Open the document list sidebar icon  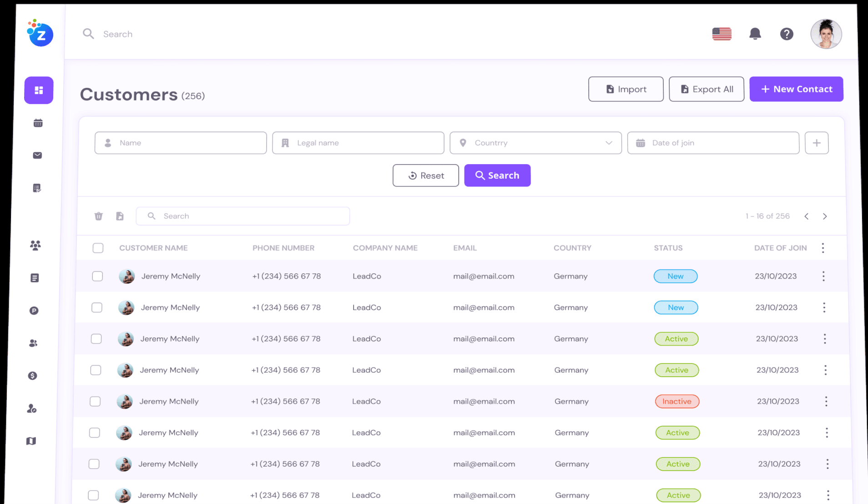[35, 278]
